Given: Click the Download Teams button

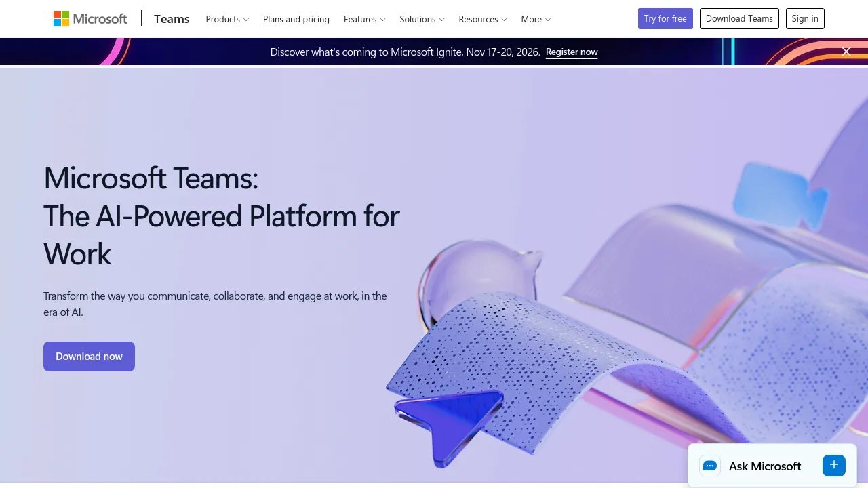Looking at the screenshot, I should (x=739, y=19).
